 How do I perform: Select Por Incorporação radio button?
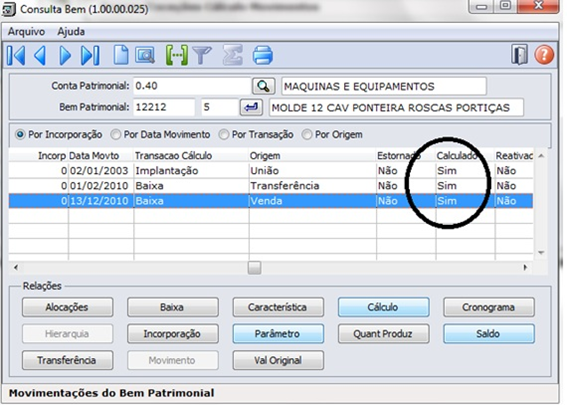click(20, 135)
